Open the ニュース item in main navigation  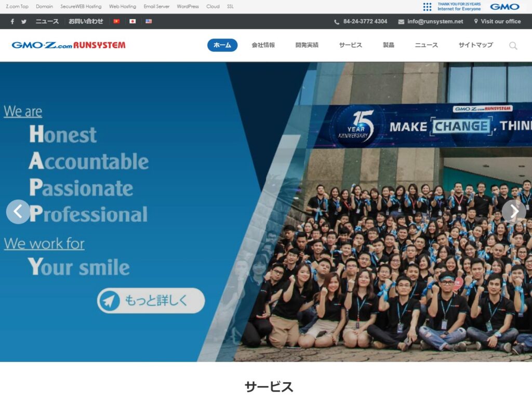[427, 45]
